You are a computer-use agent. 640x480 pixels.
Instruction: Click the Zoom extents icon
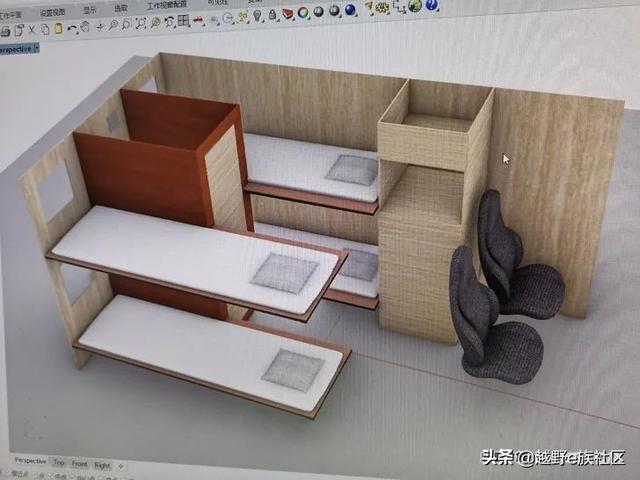point(141,23)
